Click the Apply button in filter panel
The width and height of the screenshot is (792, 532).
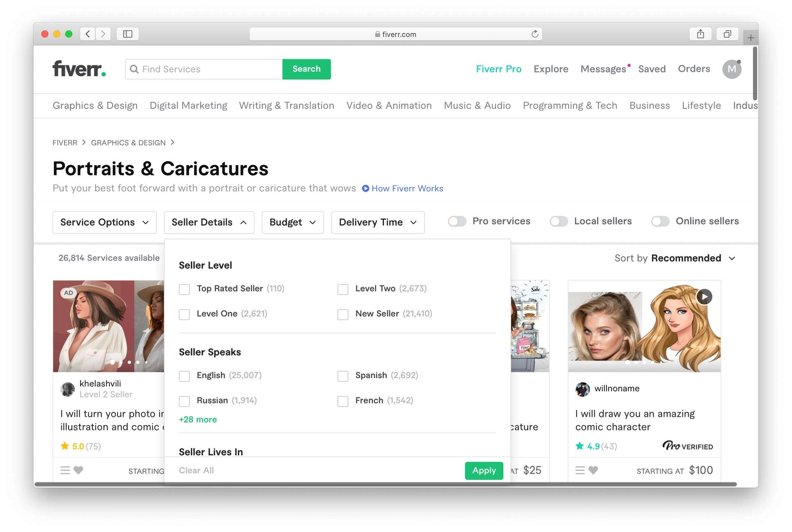484,471
